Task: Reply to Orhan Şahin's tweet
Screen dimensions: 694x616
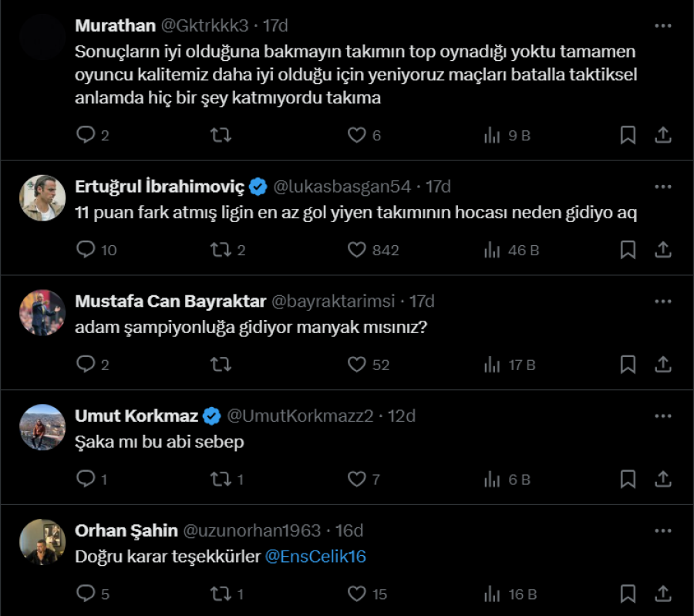Action: pos(86,594)
